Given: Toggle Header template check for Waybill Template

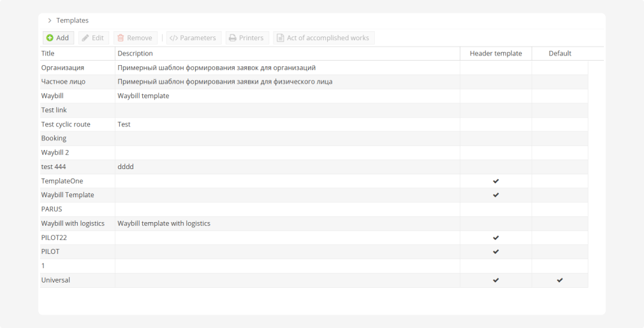Looking at the screenshot, I should pos(495,195).
